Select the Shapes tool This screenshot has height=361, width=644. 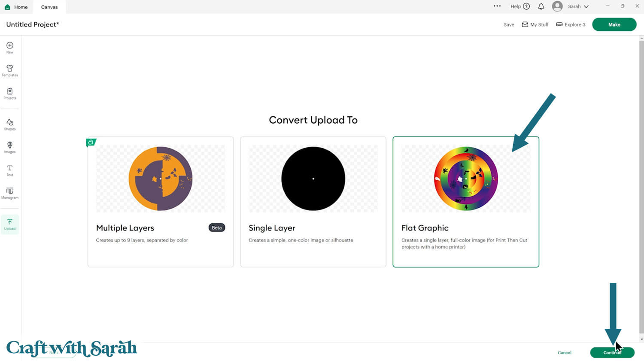(10, 124)
